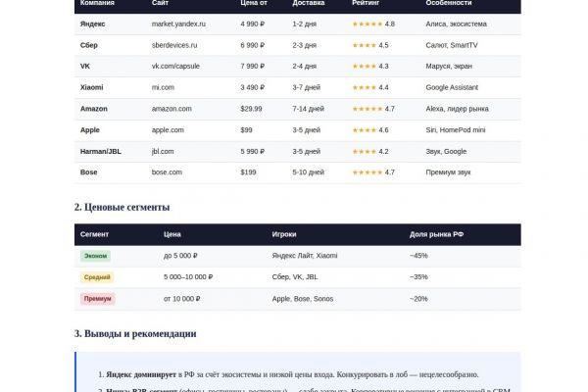The image size is (588, 392).
Task: Click the 4.8 star rating for Яндекс
Action: pos(373,24)
